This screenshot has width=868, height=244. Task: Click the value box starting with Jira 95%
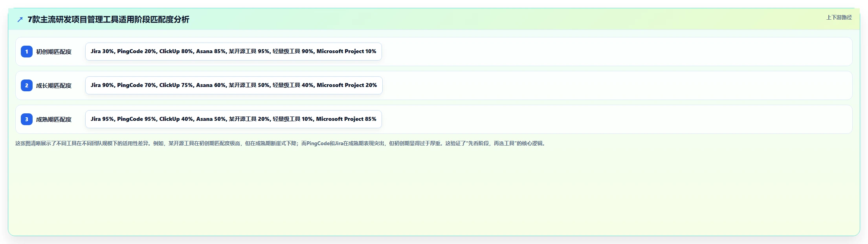click(x=233, y=119)
